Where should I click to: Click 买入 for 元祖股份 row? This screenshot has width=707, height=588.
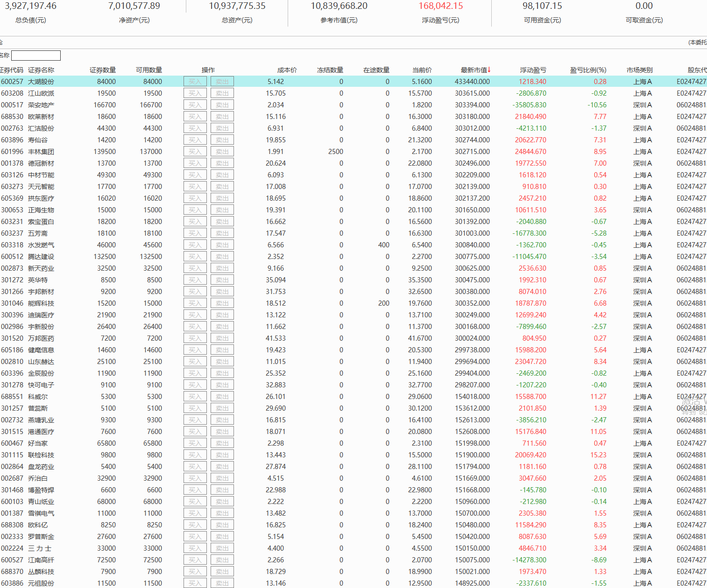195,583
